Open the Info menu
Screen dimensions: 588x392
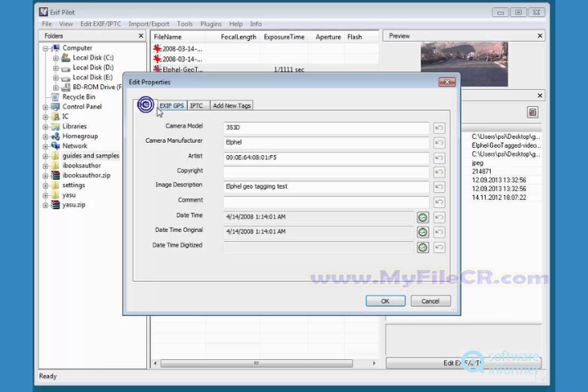coord(256,24)
